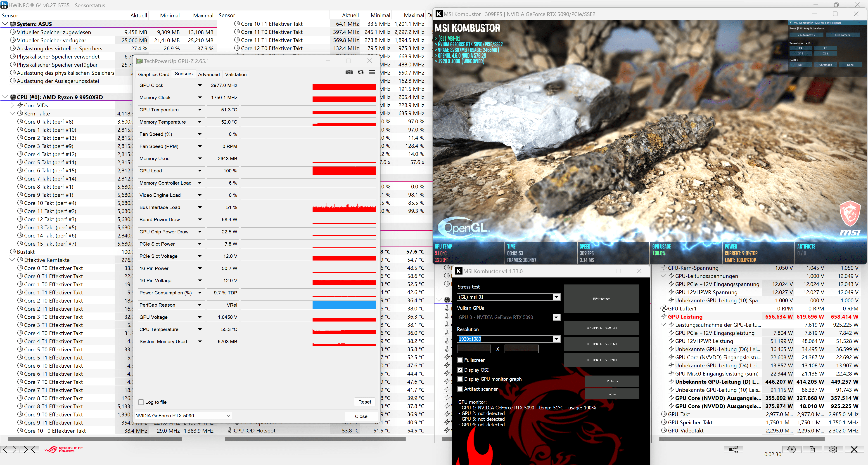Click the HWiNFO app icon in title bar
Screen dimensions: 868x465
click(x=4, y=5)
